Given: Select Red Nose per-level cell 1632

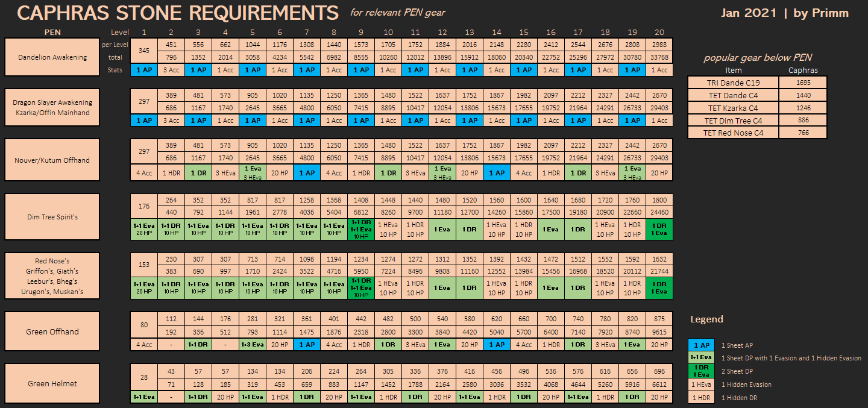Looking at the screenshot, I should tap(659, 259).
